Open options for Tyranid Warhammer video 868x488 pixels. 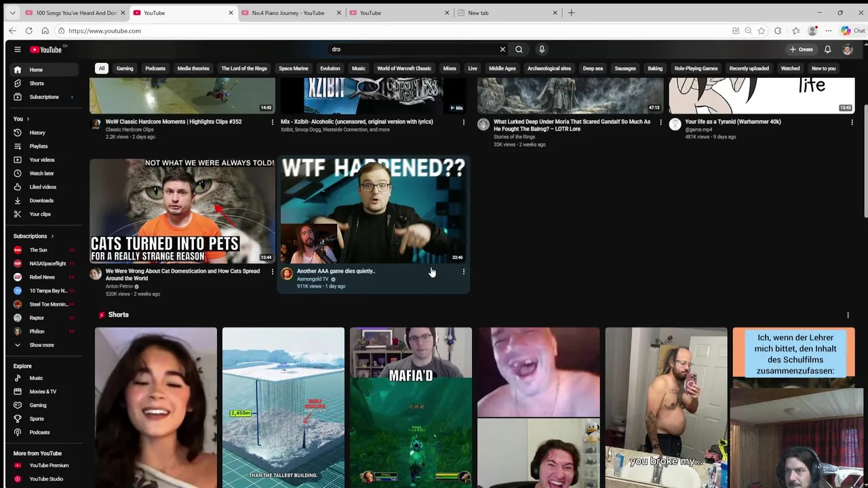click(x=852, y=122)
